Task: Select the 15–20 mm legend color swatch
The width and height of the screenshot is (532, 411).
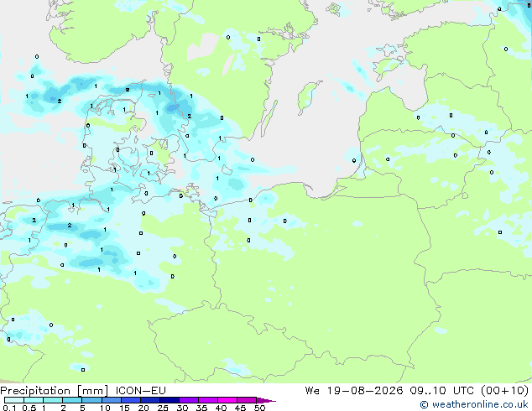Action: [x=131, y=400]
